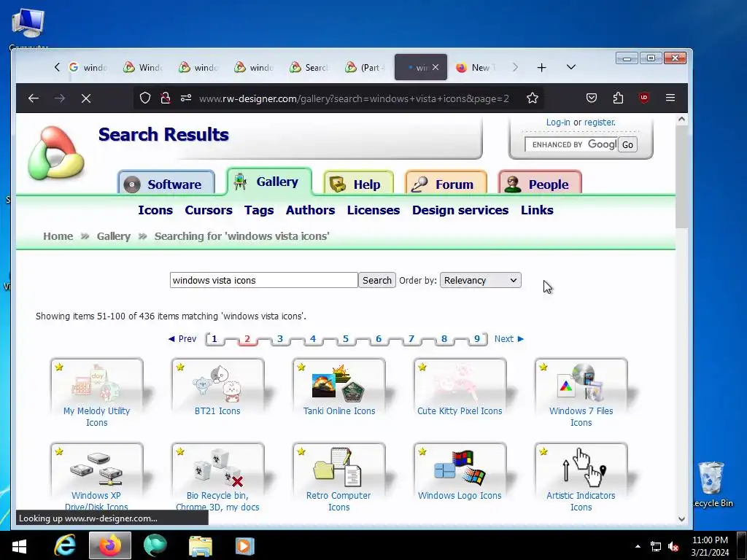Switch to the Google search tab
The image size is (747, 560).
point(88,68)
